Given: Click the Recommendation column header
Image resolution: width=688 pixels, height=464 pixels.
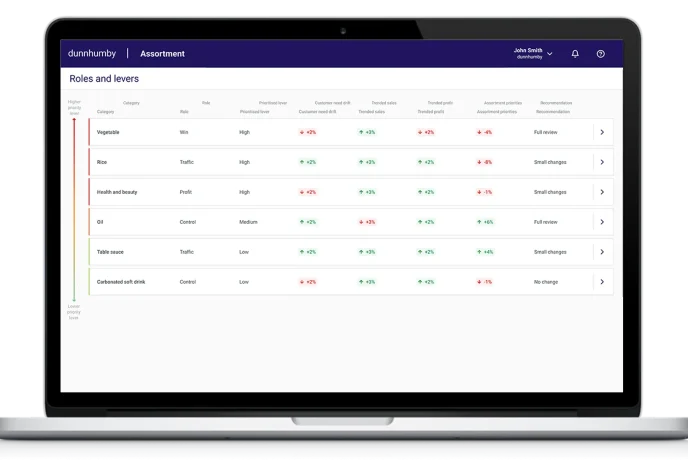Looking at the screenshot, I should 552,112.
